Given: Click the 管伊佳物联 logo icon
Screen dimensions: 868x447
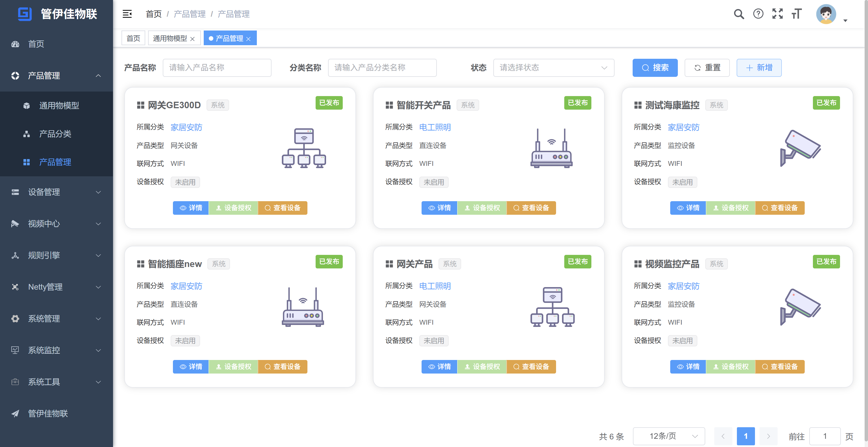Looking at the screenshot, I should [25, 14].
